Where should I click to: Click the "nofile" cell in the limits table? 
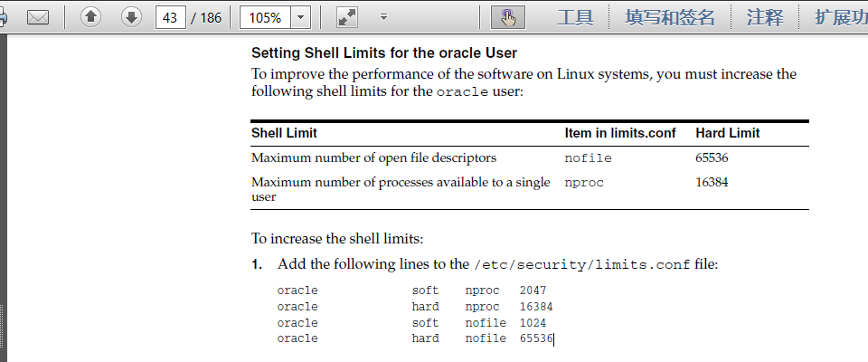tap(588, 158)
